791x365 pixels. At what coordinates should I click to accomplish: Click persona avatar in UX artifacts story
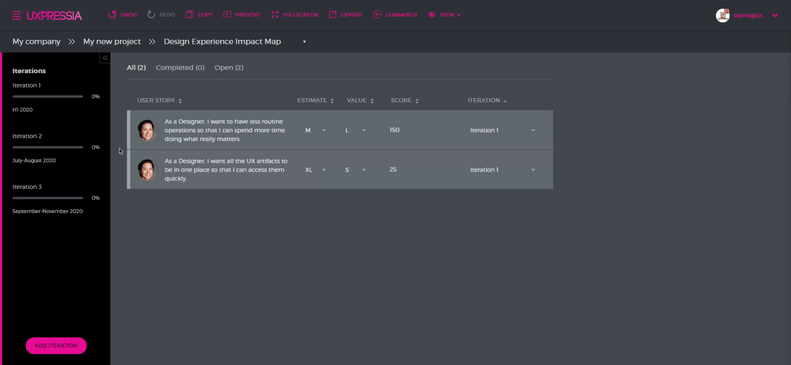(146, 170)
